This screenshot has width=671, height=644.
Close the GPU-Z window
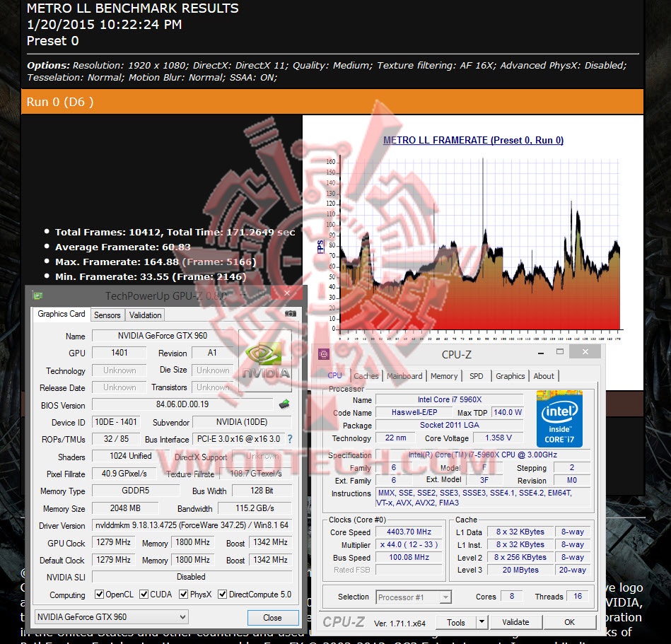click(287, 293)
